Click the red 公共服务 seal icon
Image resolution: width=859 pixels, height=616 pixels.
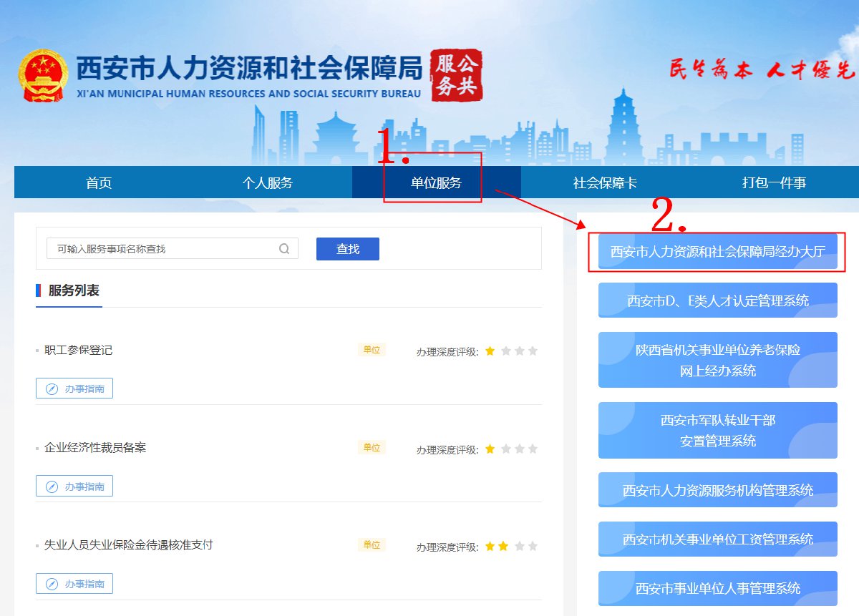pyautogui.click(x=457, y=76)
